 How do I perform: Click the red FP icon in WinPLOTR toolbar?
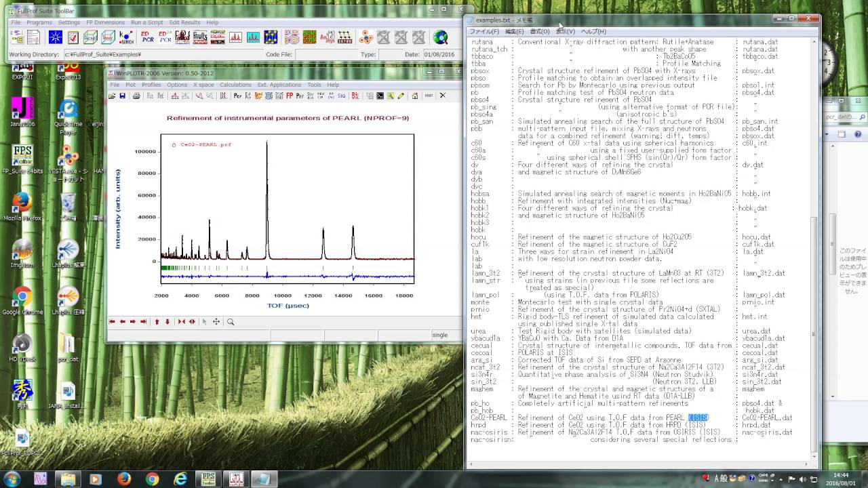coord(290,96)
